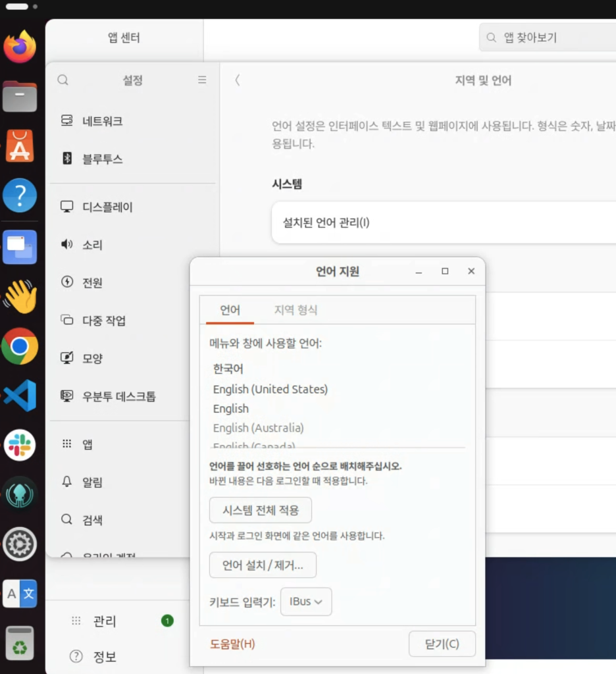Open the Trash dock icon
This screenshot has height=674, width=616.
pos(20,643)
